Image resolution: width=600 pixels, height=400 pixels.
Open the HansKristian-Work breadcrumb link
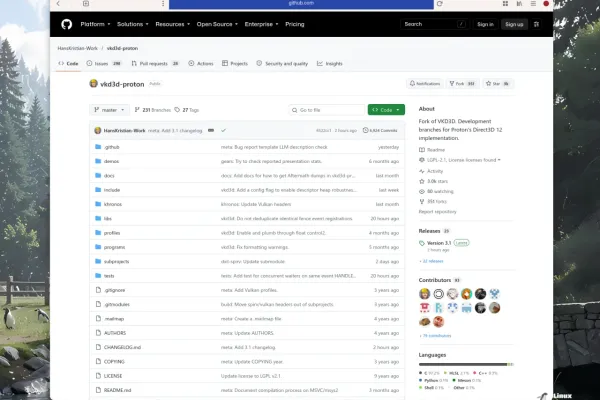[x=78, y=48]
